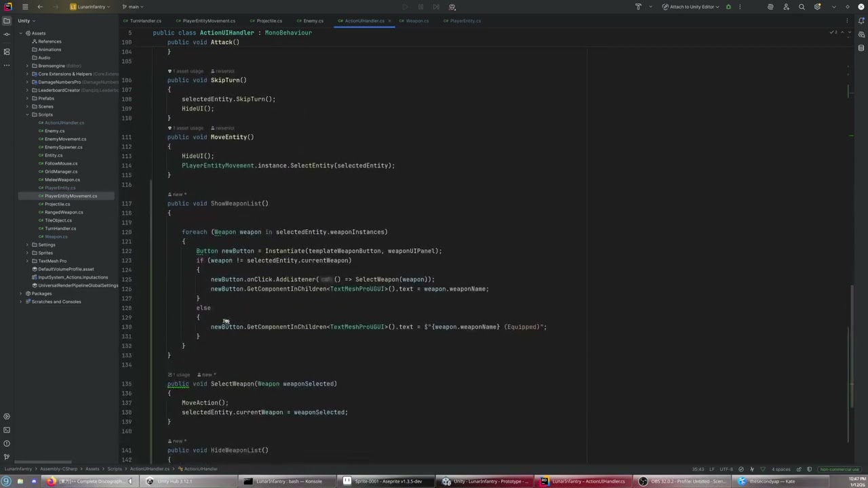868x488 pixels.
Task: Open the main hamburger menu
Action: [25, 7]
